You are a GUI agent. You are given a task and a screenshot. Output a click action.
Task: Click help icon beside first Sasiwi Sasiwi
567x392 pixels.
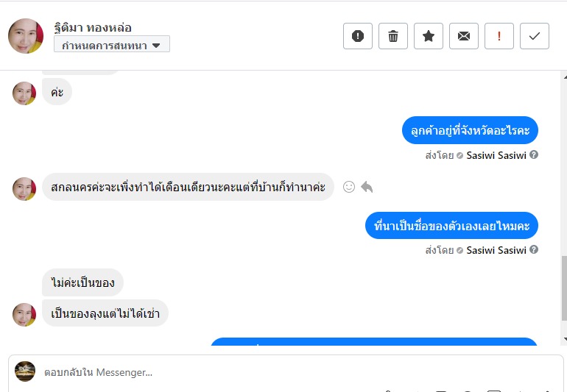coord(534,155)
